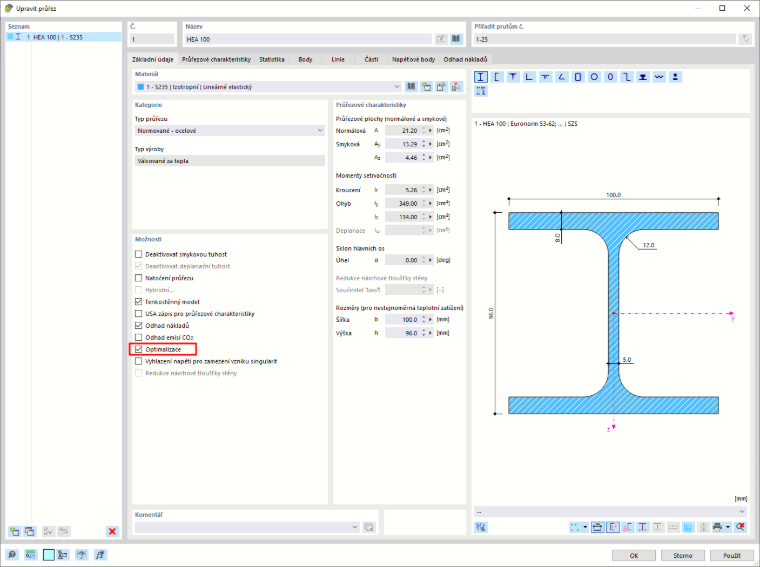The height and width of the screenshot is (567, 760).
Task: Select the I-section shape icon
Action: pyautogui.click(x=480, y=77)
